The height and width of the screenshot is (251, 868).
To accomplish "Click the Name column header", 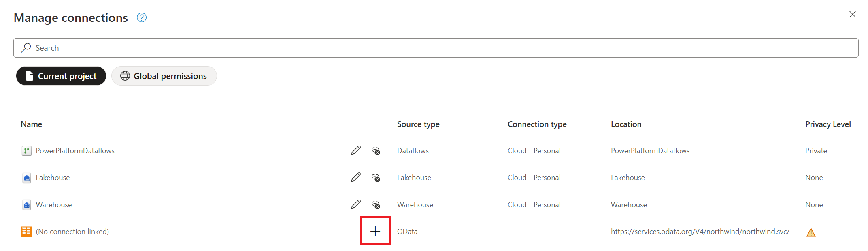I will (32, 124).
